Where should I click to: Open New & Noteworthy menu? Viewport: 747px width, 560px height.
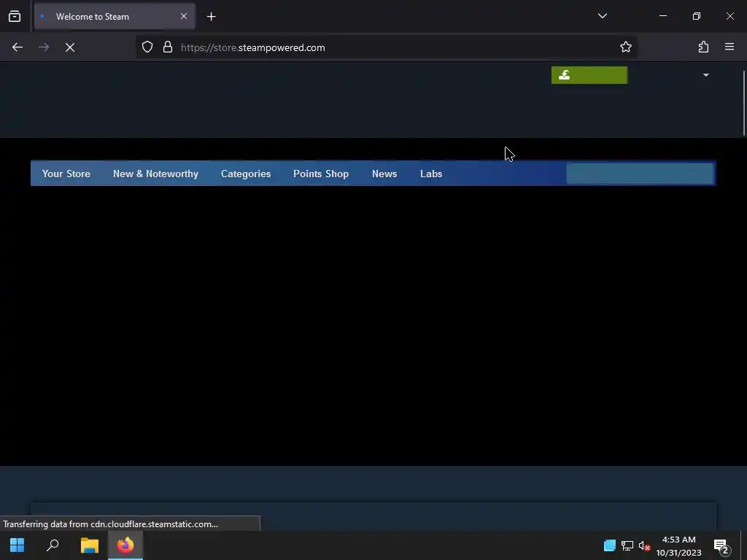point(155,174)
